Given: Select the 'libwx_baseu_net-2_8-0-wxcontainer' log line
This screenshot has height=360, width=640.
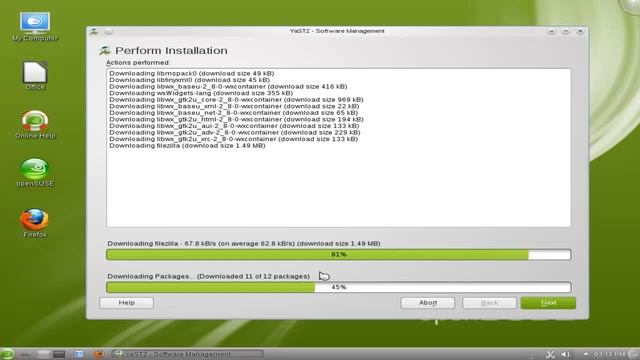Looking at the screenshot, I should pos(233,113).
